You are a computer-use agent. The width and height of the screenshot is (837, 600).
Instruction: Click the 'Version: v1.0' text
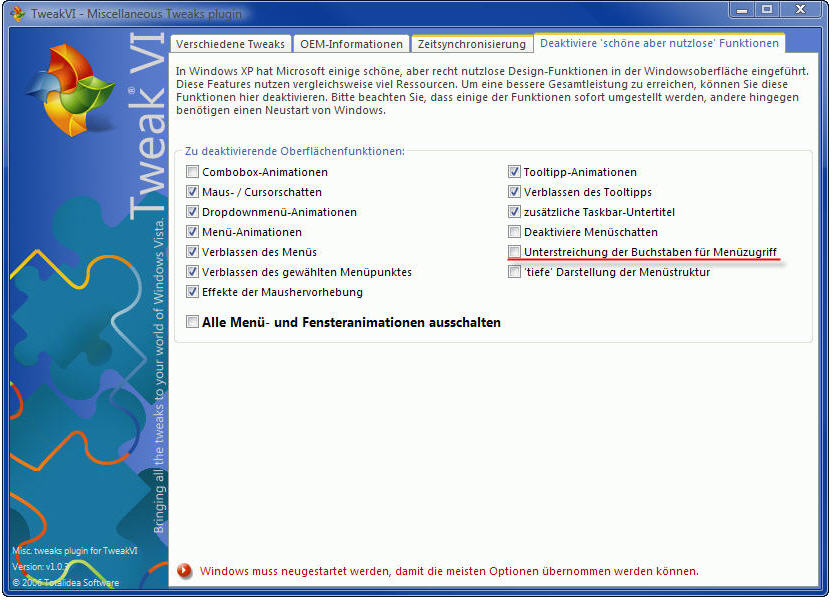(41, 566)
